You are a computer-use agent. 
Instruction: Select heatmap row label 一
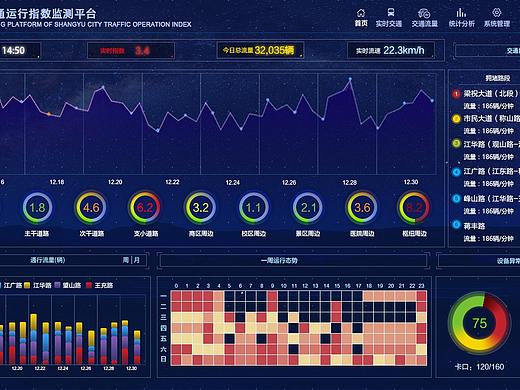coord(163,296)
